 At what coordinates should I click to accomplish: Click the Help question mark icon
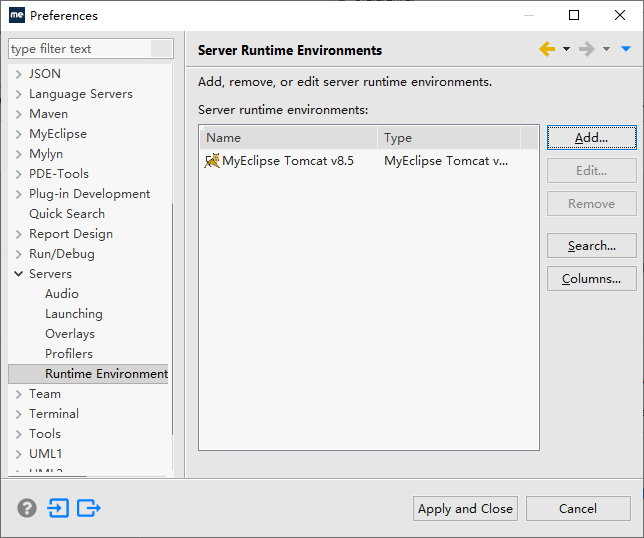point(27,508)
